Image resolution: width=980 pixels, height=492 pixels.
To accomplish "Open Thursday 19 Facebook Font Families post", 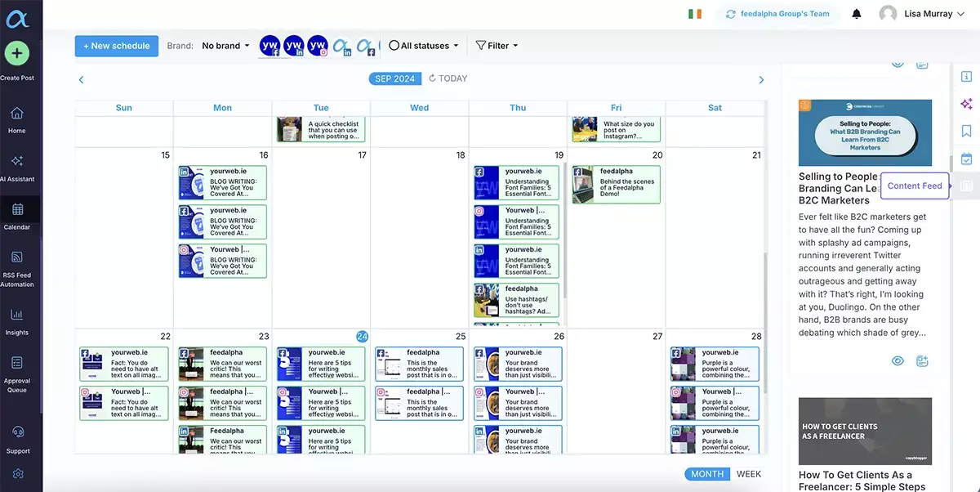I will pos(516,182).
